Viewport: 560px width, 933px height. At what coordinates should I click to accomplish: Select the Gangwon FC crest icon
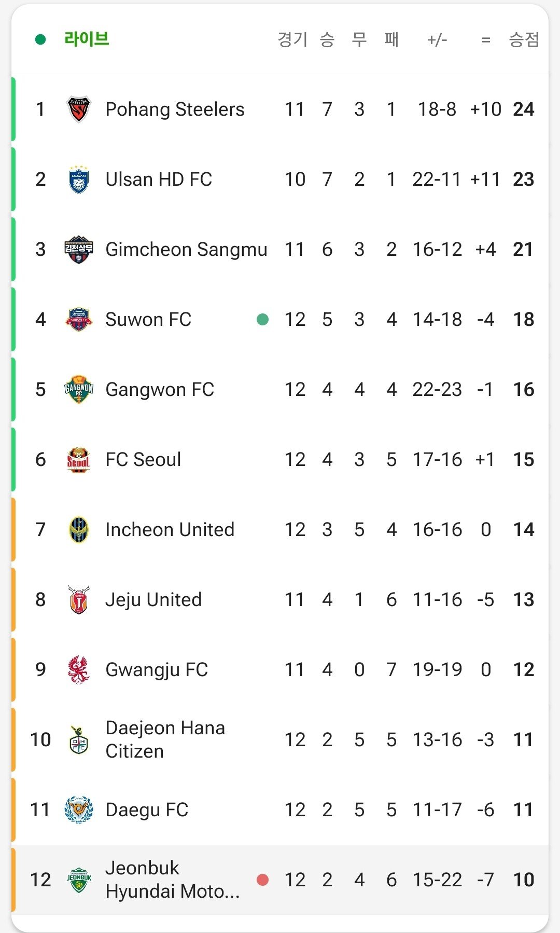[79, 390]
